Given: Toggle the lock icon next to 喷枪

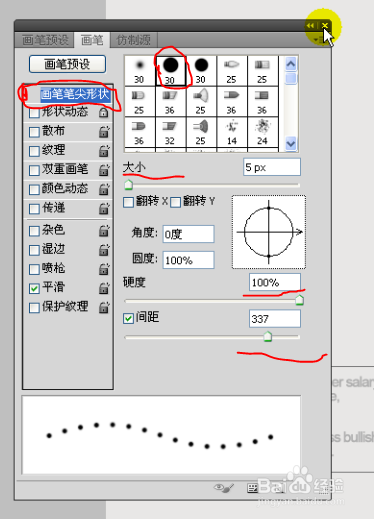Looking at the screenshot, I should tap(104, 269).
